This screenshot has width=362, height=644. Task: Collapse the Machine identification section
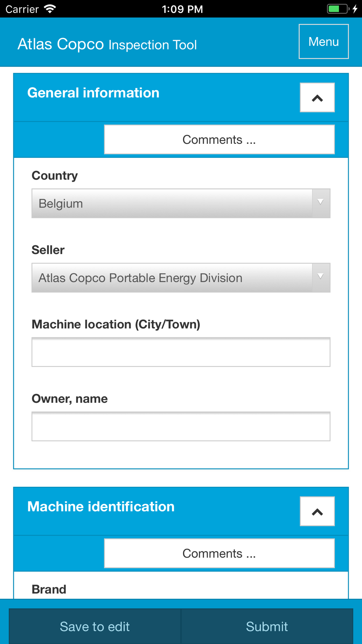click(x=317, y=511)
